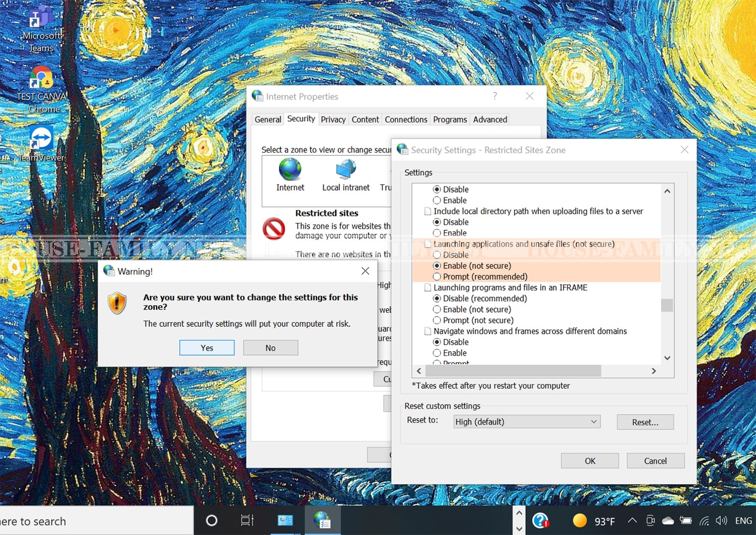Open Task View from the taskbar

pyautogui.click(x=247, y=520)
